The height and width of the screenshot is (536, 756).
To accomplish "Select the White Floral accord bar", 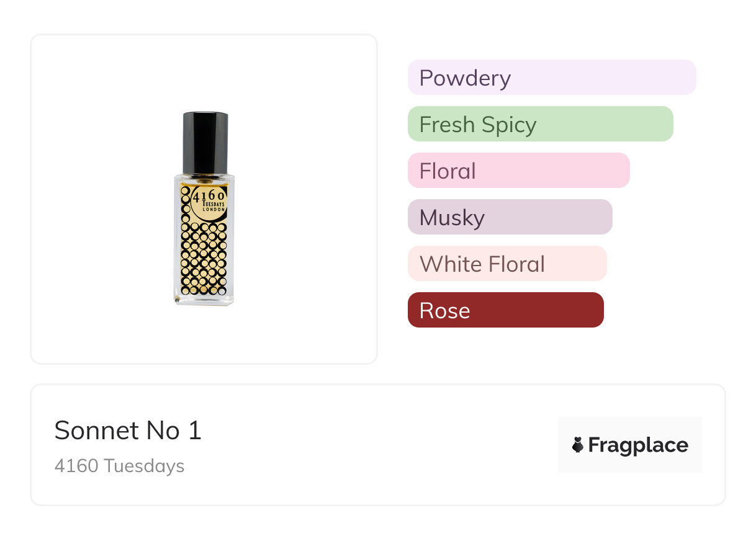I will click(506, 264).
